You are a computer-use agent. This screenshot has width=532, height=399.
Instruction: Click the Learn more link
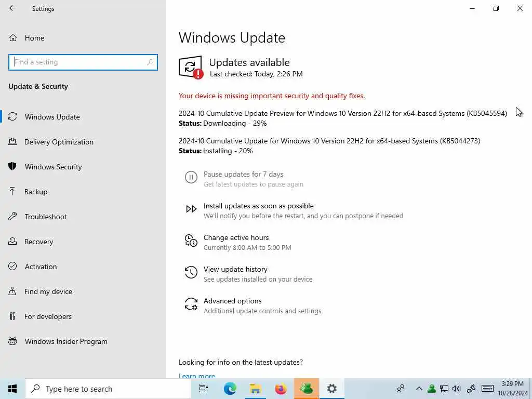pyautogui.click(x=197, y=376)
